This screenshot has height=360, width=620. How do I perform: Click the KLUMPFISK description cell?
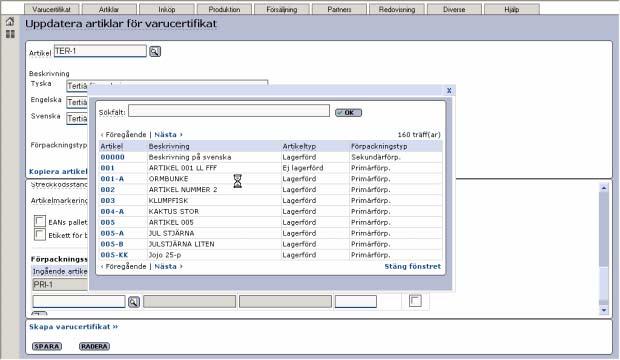click(x=168, y=201)
